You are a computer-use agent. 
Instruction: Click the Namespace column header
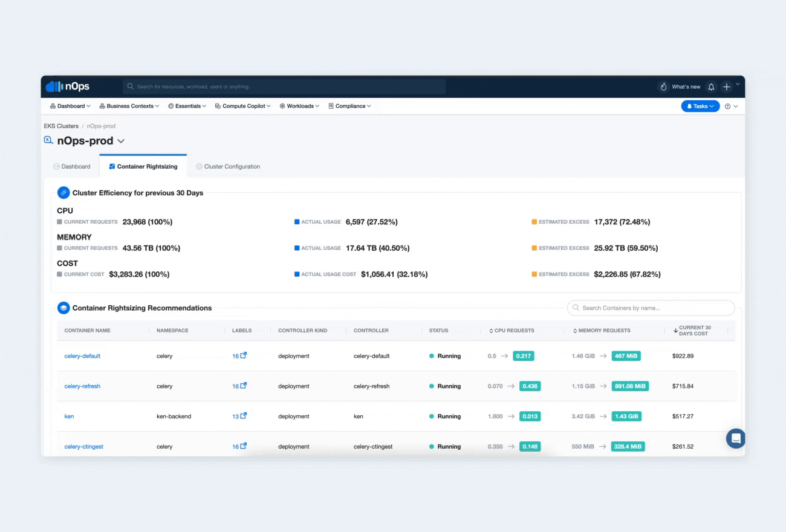172,331
